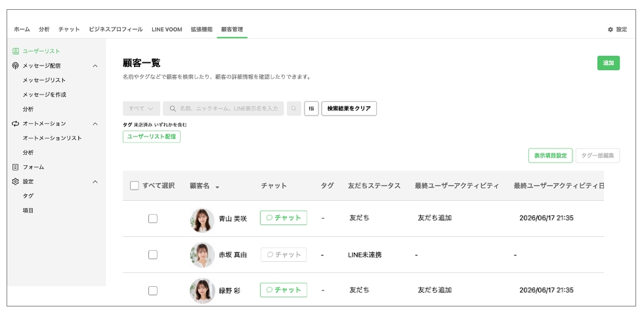Click the ユーザーリスト配信 button

tap(152, 136)
